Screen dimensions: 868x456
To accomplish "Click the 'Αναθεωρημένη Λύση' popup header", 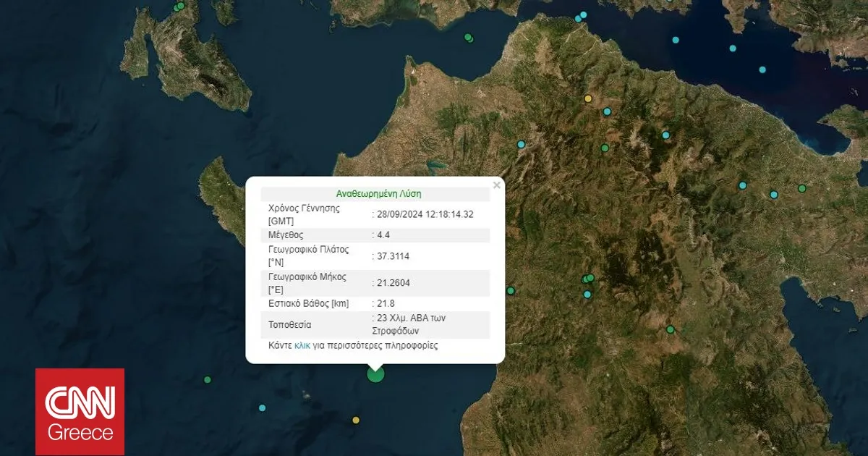I will pos(378,194).
